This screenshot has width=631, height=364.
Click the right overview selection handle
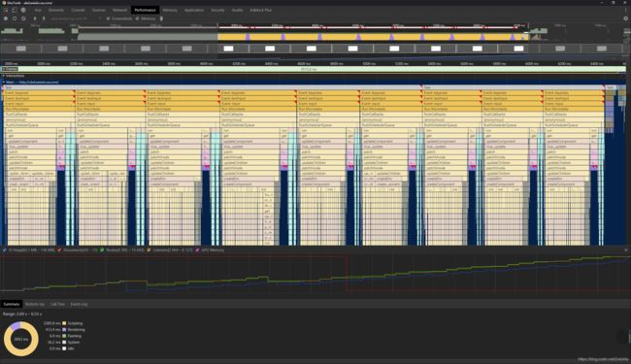tap(528, 25)
